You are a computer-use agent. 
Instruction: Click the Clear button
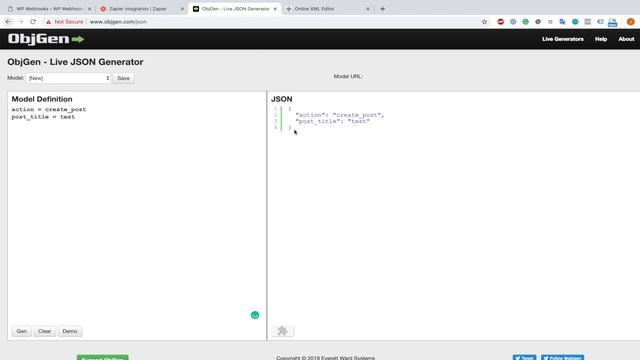[44, 331]
